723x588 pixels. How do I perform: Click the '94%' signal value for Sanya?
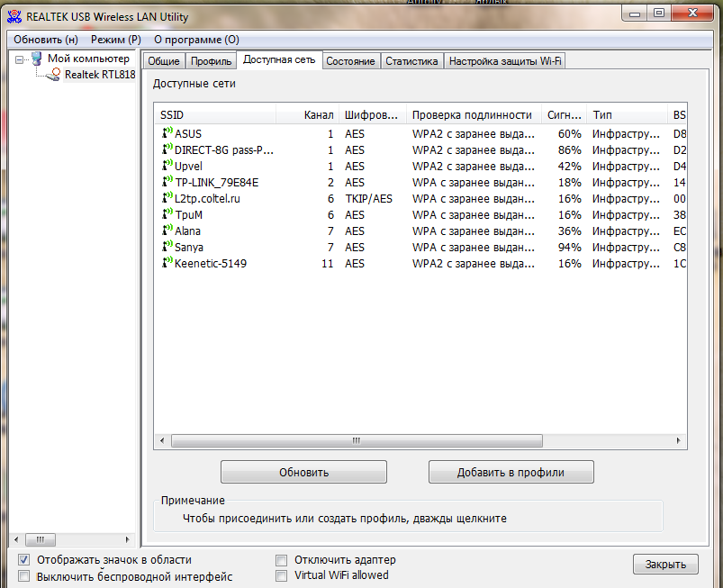click(x=569, y=248)
